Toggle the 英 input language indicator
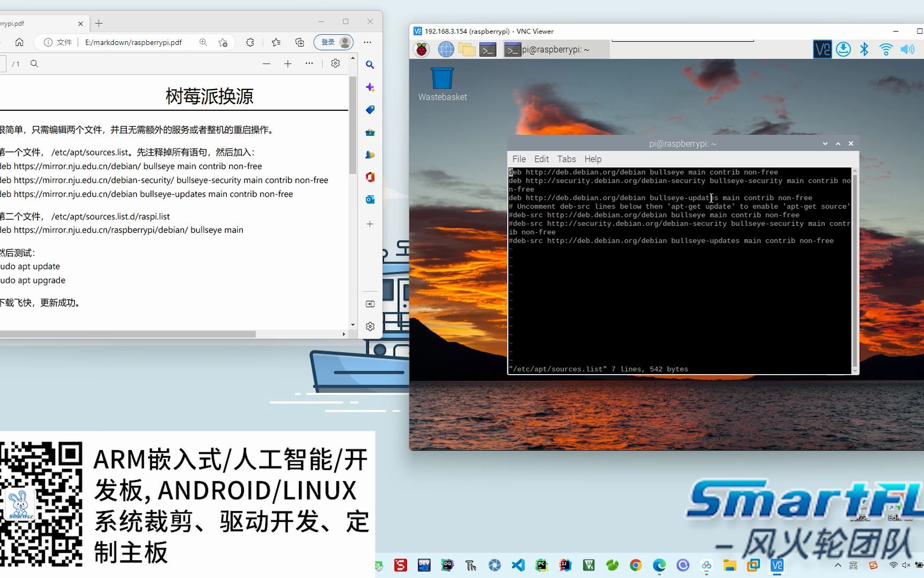Image resolution: width=924 pixels, height=578 pixels. [x=853, y=565]
